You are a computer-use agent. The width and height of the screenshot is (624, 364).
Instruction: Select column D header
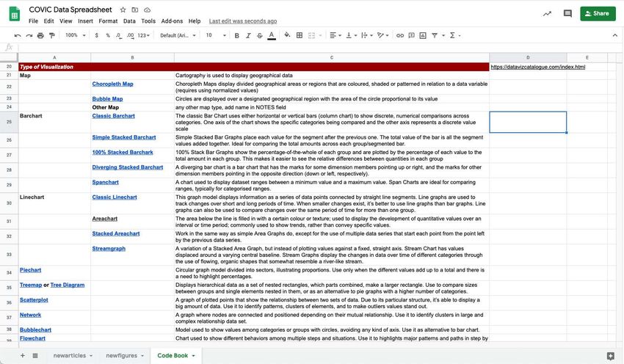(x=528, y=58)
